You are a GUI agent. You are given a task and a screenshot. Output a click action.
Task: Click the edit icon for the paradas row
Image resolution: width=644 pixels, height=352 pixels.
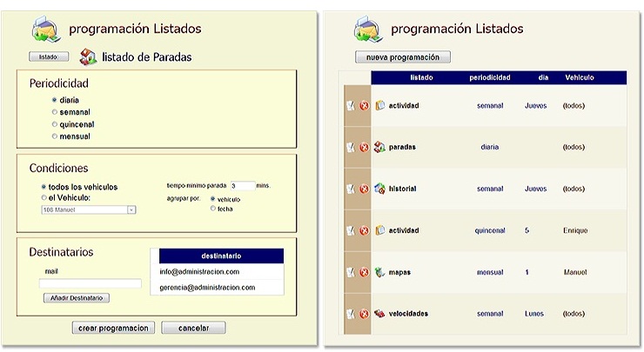point(350,147)
